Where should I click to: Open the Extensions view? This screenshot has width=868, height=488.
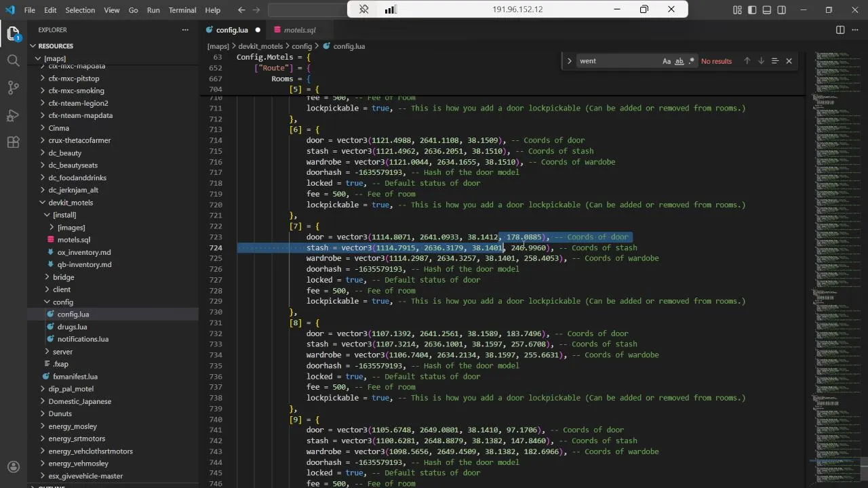[14, 142]
